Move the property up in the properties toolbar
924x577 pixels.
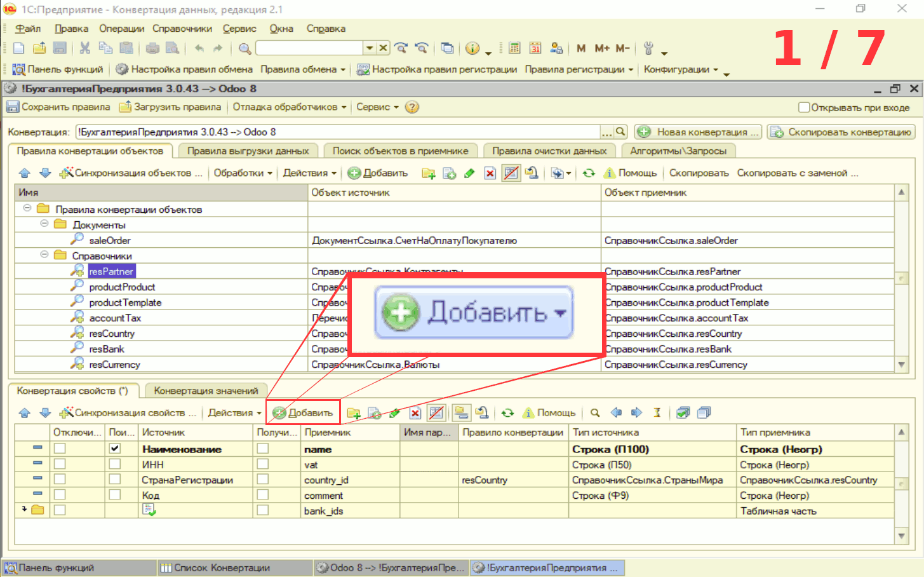pyautogui.click(x=25, y=413)
